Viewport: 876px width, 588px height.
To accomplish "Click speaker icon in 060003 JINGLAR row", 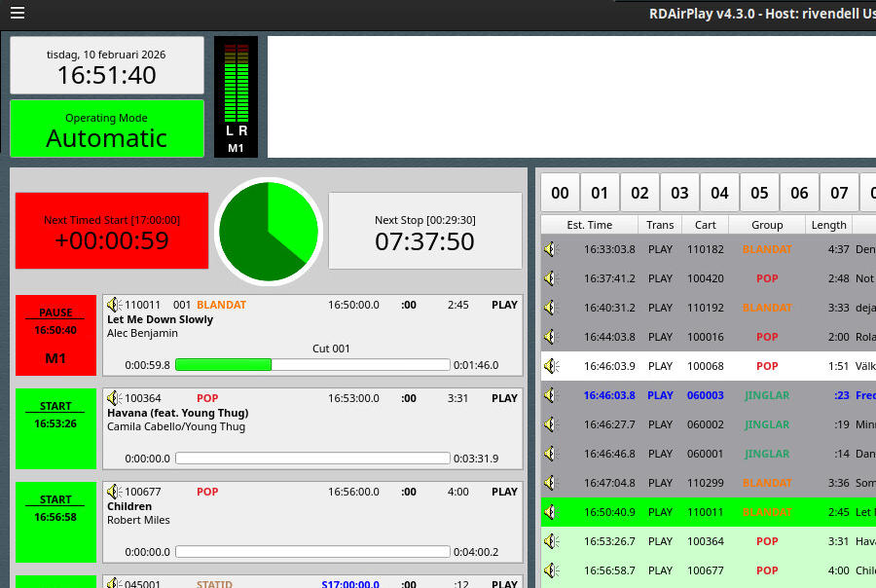I will point(552,395).
